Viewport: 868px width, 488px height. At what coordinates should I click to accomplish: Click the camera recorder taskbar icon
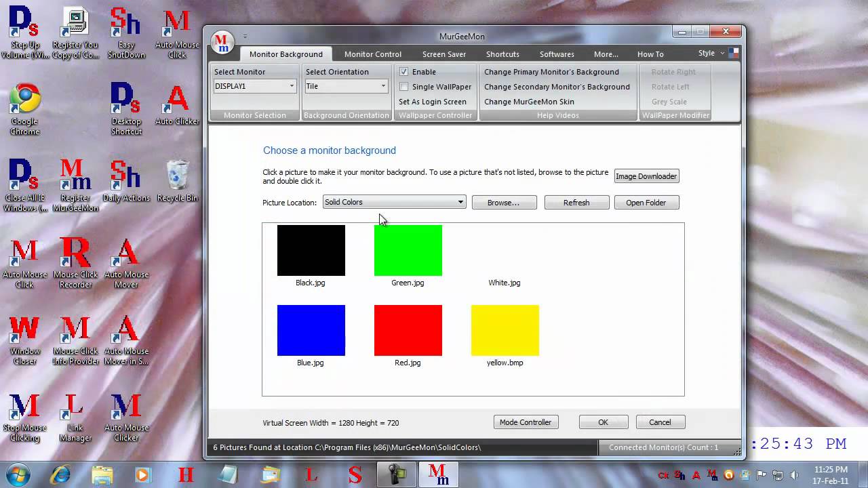pyautogui.click(x=396, y=474)
